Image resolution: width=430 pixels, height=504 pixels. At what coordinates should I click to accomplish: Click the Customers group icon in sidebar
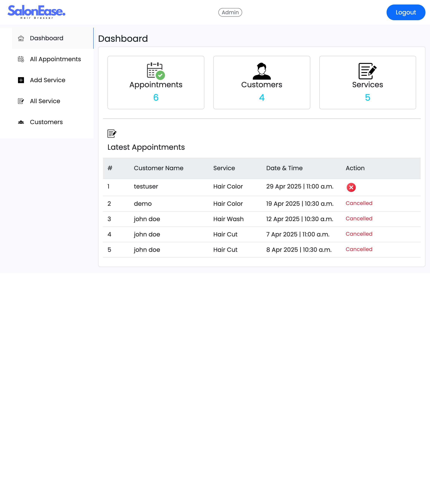pos(21,122)
